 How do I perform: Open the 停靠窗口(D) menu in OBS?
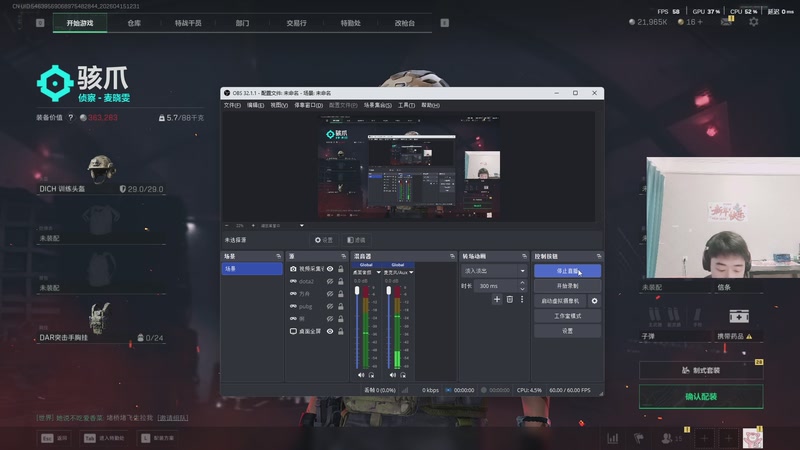tap(309, 105)
